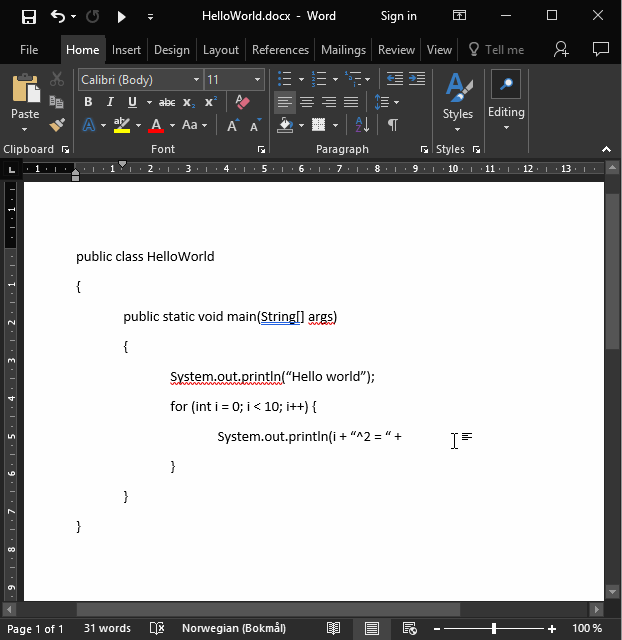The height and width of the screenshot is (640, 622).
Task: Toggle Bold formatting
Action: click(x=88, y=102)
